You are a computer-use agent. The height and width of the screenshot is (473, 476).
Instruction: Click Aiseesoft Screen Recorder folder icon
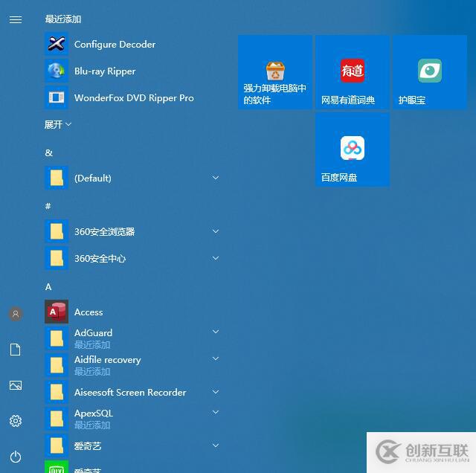pyautogui.click(x=57, y=392)
